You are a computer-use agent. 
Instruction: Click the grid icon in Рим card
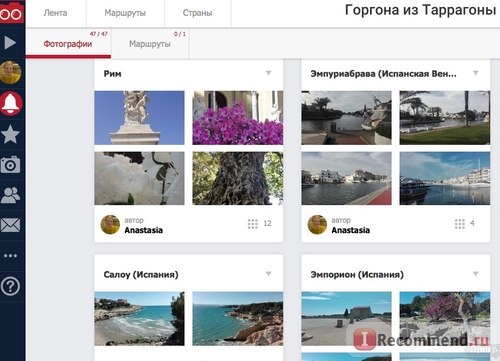coord(253,224)
